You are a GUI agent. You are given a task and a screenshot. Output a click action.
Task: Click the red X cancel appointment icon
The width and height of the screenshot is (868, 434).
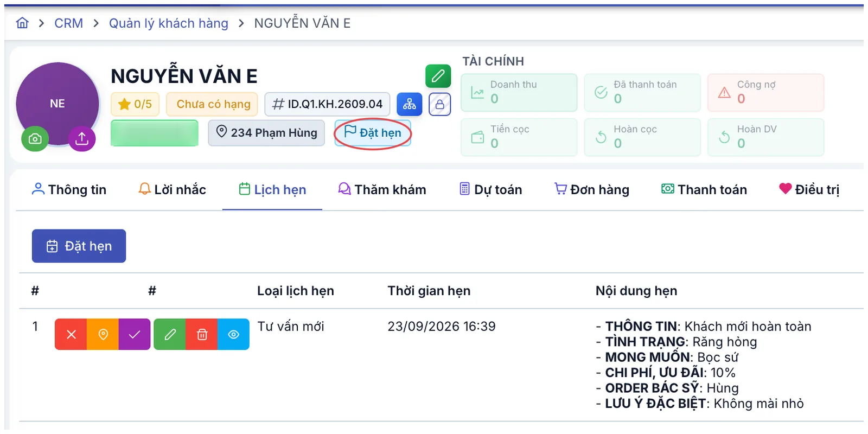tap(71, 334)
